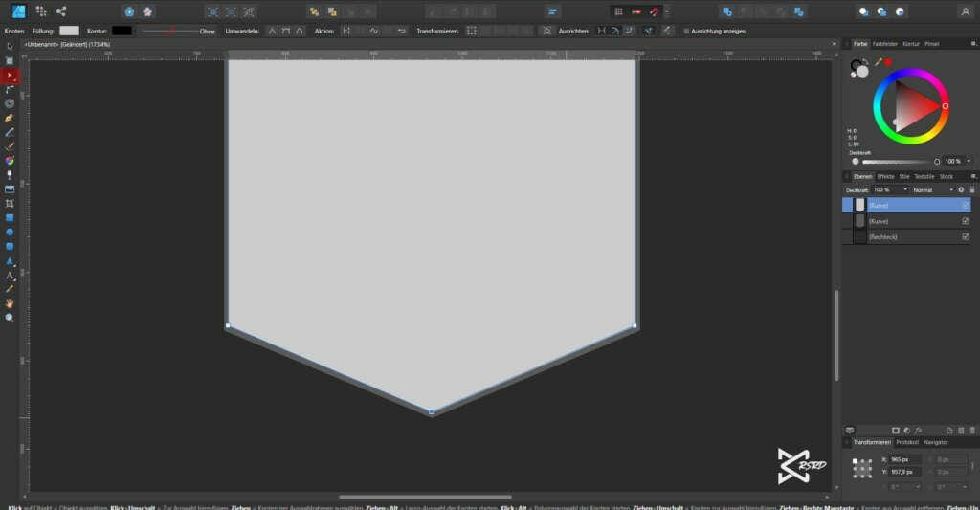This screenshot has width=980, height=510.
Task: Switch to the Farbfelder tab
Action: [885, 44]
